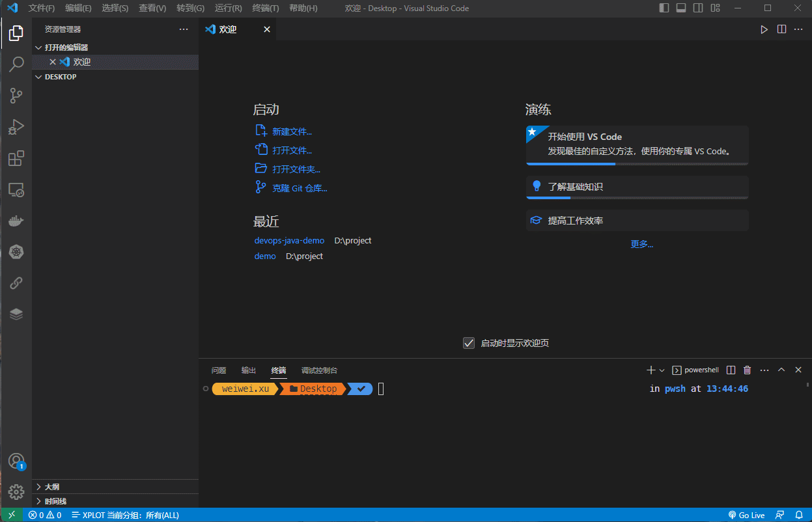Customize layout icon in title bar
Image resolution: width=812 pixels, height=522 pixels.
tap(716, 8)
